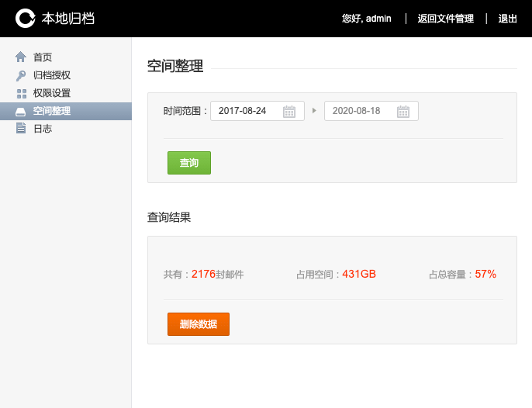Open the 日志 sidebar entry
This screenshot has height=408, width=532.
[43, 129]
